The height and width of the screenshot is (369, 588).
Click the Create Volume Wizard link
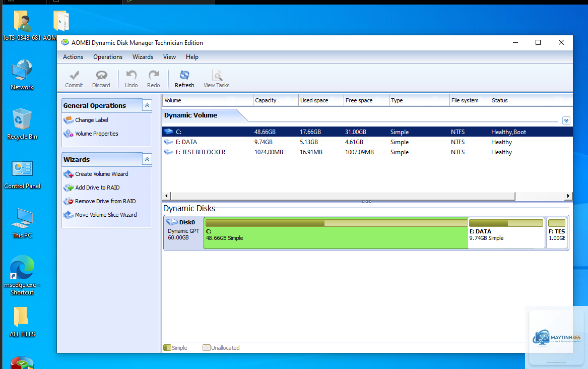[102, 174]
